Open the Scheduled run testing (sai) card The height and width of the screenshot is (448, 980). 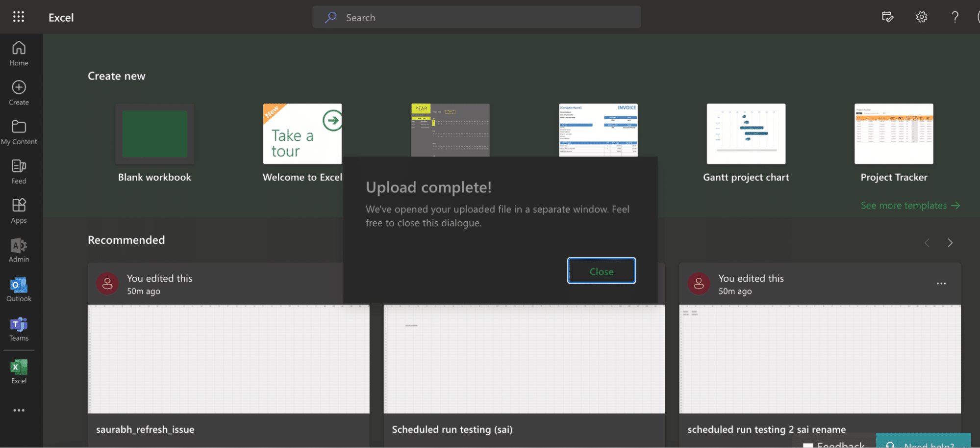pos(524,375)
